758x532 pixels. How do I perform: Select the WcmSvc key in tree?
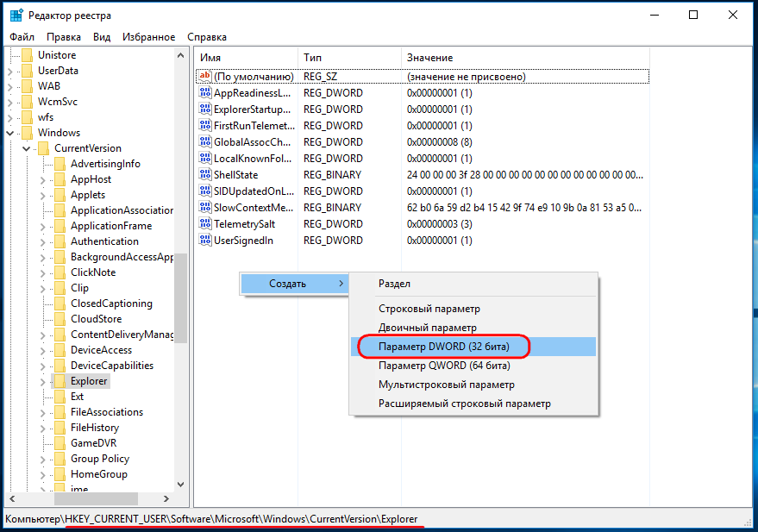[58, 102]
